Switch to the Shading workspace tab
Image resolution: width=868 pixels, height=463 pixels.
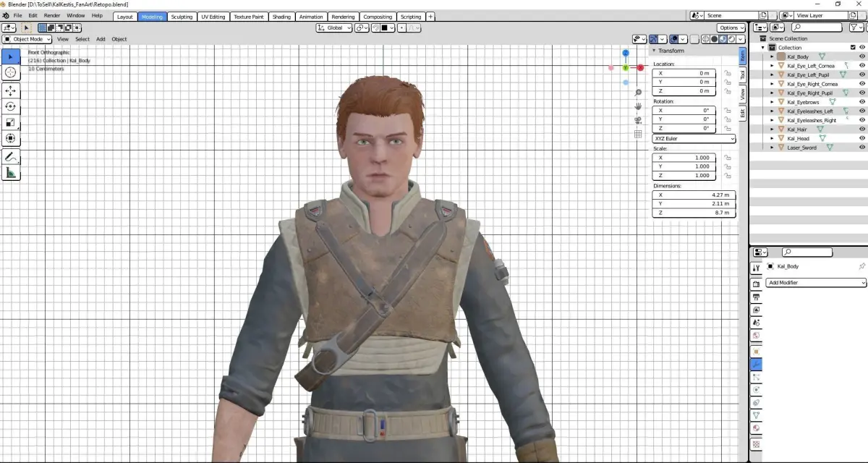[x=281, y=17]
